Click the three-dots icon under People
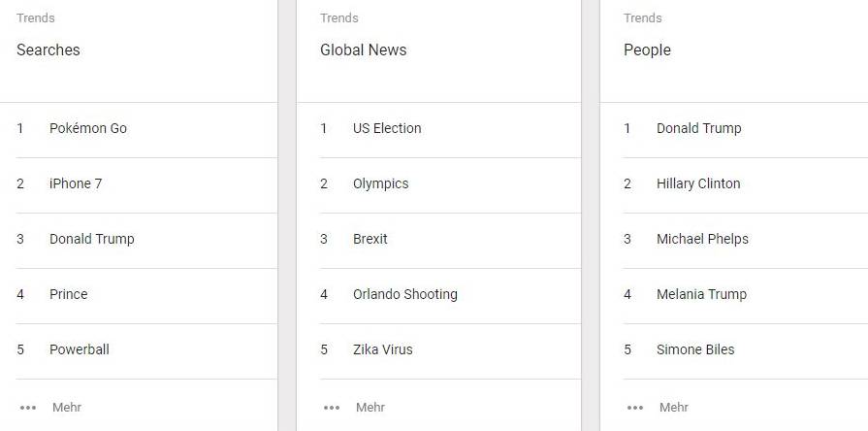Viewport: 868px width, 431px height. 635,408
